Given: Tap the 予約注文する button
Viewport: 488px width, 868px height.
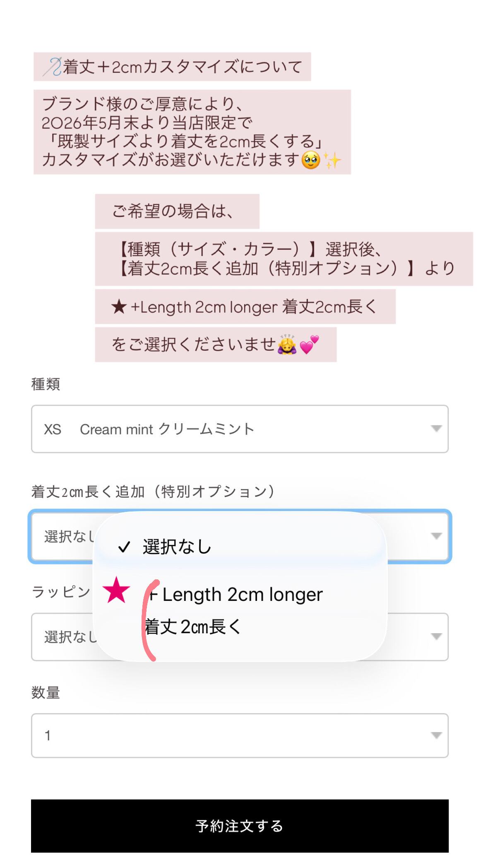Looking at the screenshot, I should (240, 826).
